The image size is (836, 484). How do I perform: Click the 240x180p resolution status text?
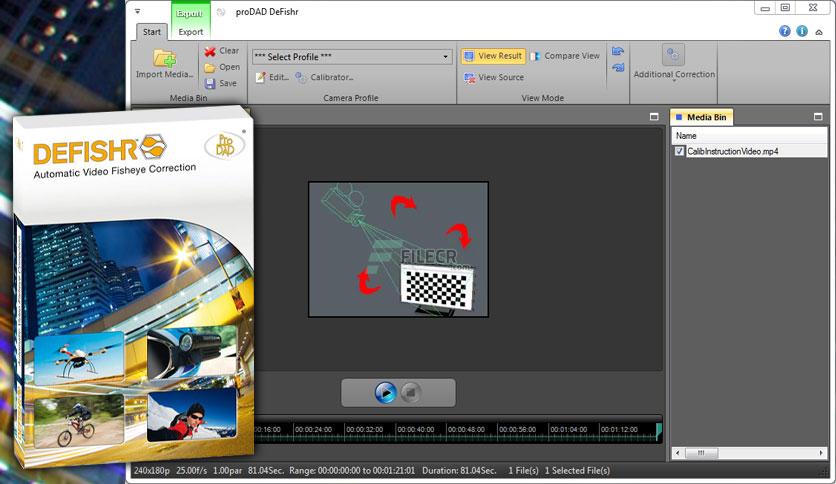(x=151, y=471)
